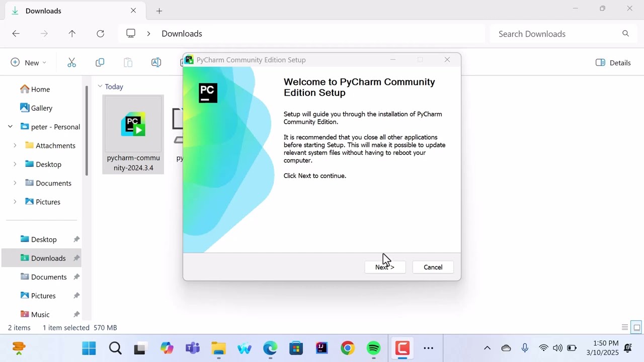
Task: Expand the Documents node under OneDrive
Action: tap(15, 183)
